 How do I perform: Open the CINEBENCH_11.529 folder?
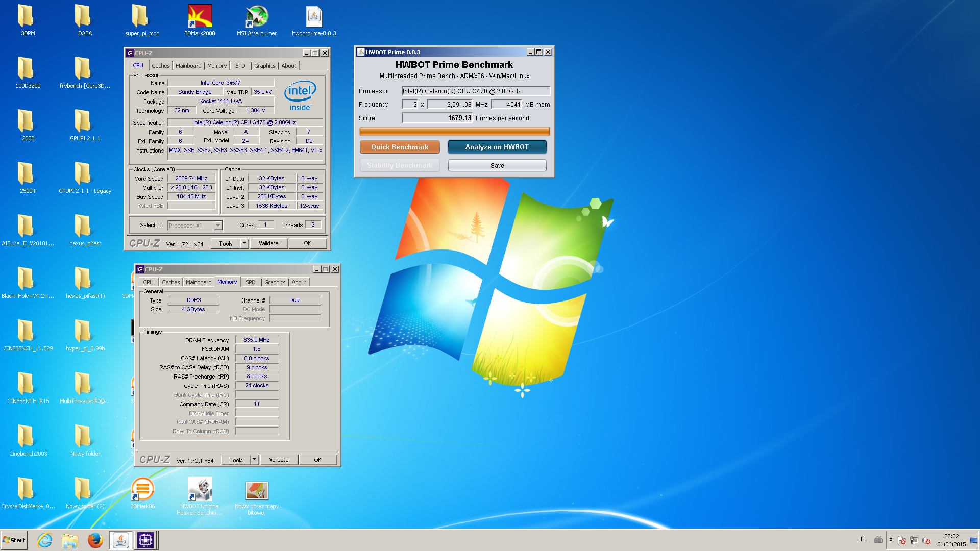coord(28,336)
